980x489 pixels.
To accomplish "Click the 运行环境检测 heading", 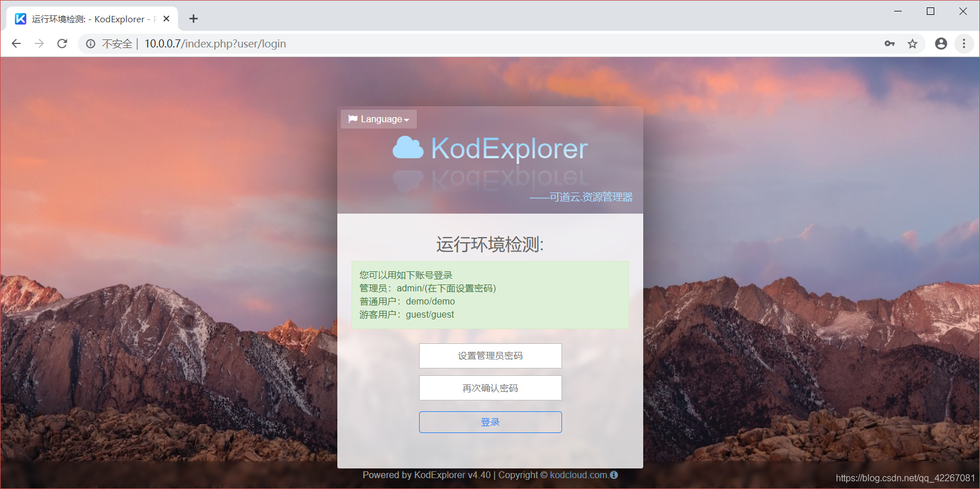I will point(490,244).
